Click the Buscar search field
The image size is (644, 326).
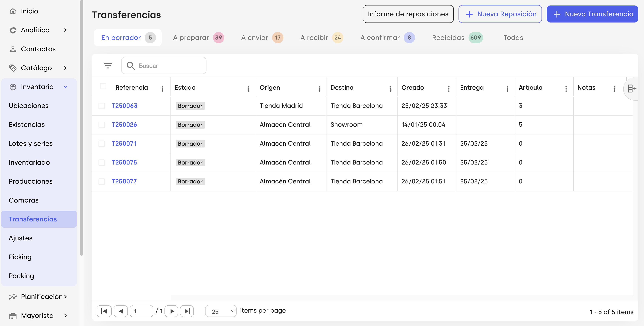(164, 65)
